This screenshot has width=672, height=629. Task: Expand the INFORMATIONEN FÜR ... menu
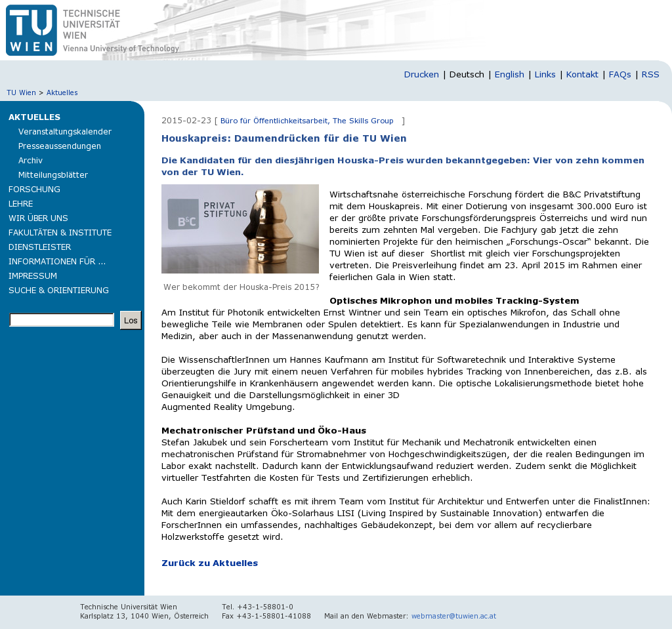(x=56, y=262)
